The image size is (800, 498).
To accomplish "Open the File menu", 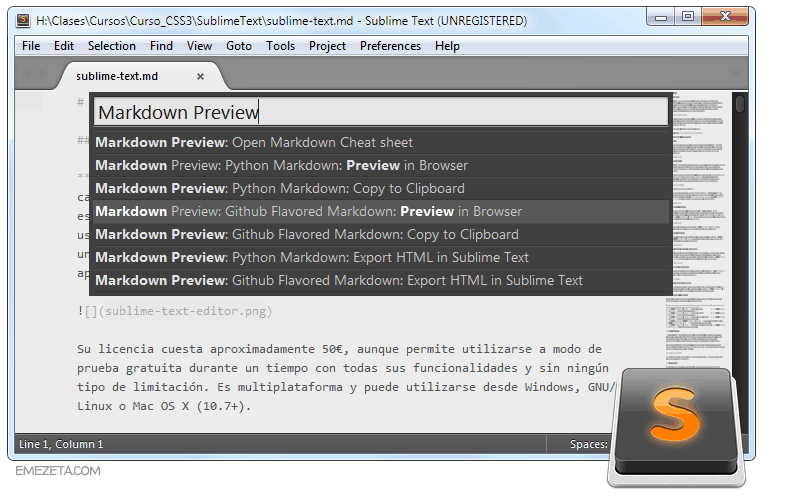I will pos(31,46).
